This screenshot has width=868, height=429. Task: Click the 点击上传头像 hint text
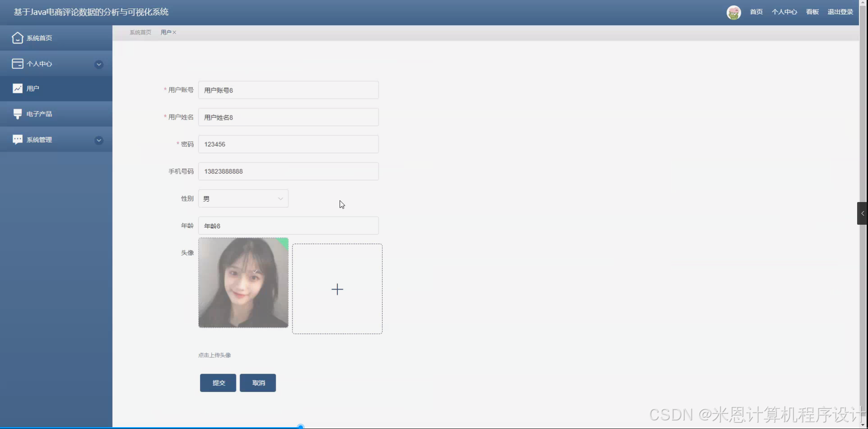215,355
